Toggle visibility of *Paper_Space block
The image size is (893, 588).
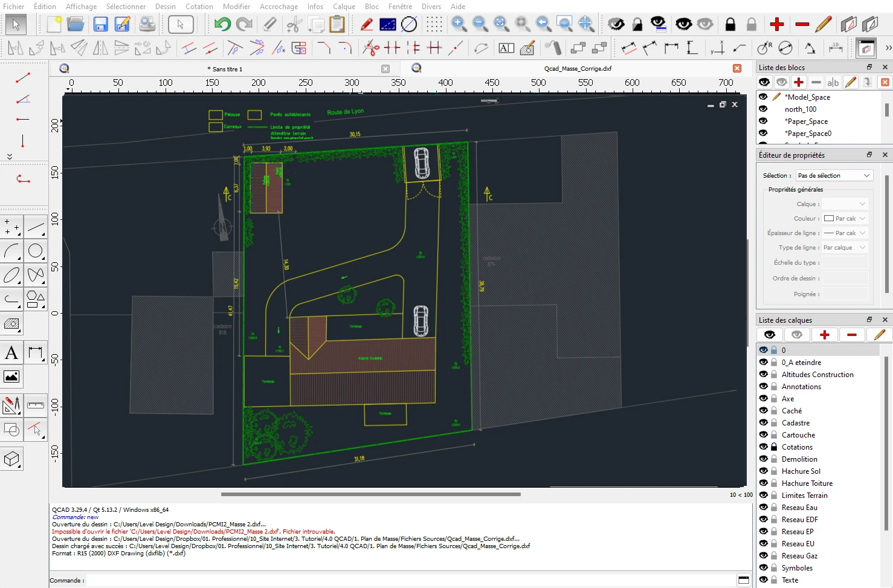coord(763,121)
